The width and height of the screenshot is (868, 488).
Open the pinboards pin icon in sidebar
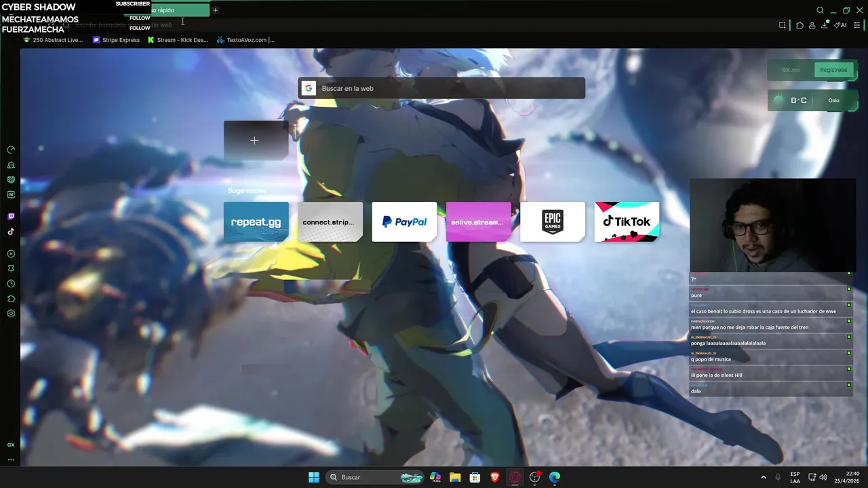point(11,268)
